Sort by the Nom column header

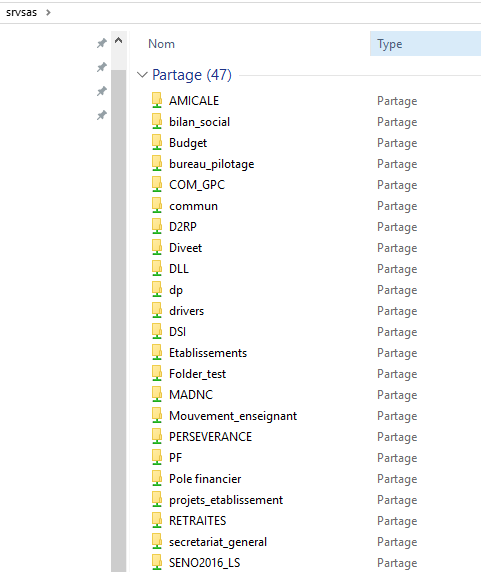[x=161, y=44]
